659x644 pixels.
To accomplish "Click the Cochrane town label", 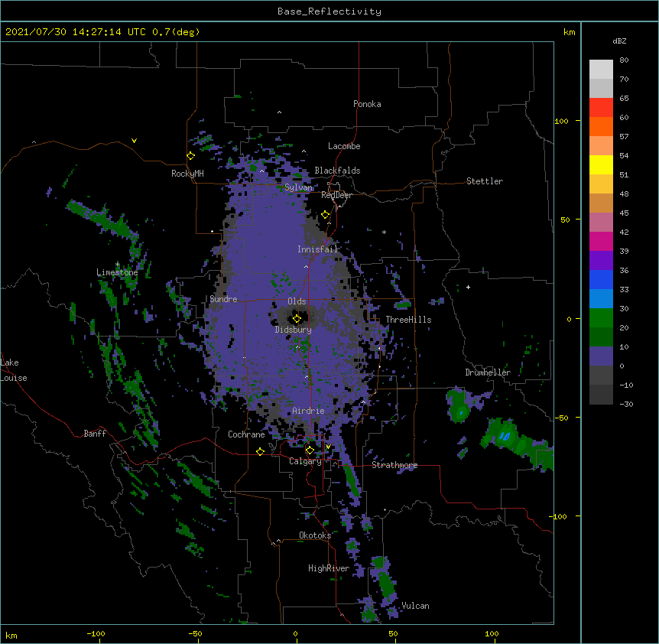I will pyautogui.click(x=246, y=434).
